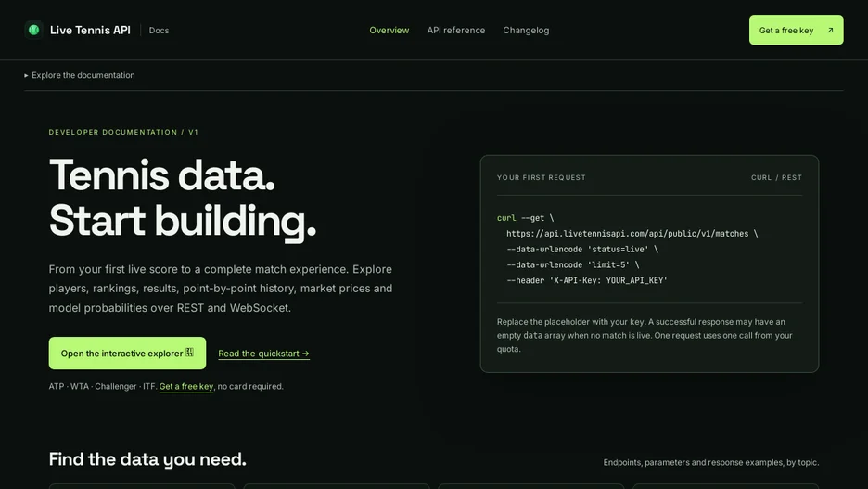
Task: Click the X-API-Key header line
Action: point(586,280)
